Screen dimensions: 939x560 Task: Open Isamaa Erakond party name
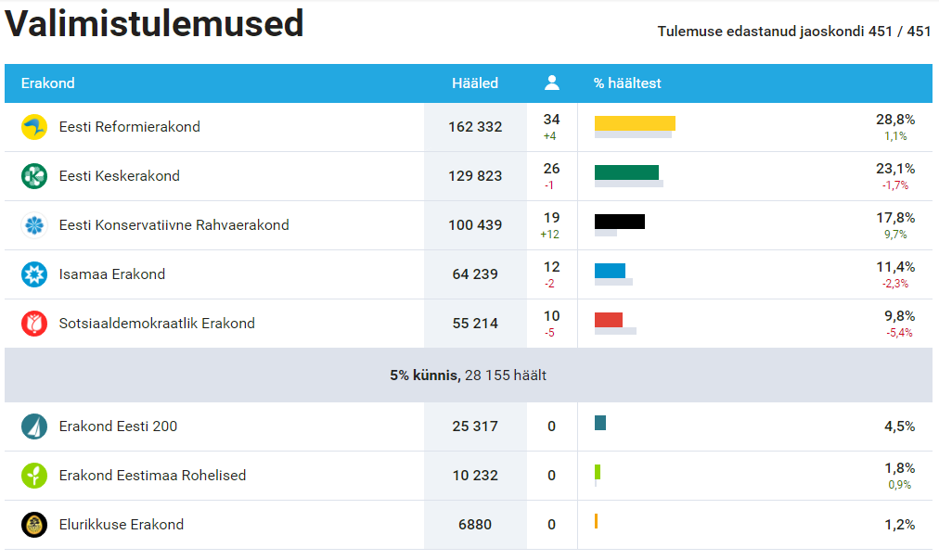[x=112, y=274]
